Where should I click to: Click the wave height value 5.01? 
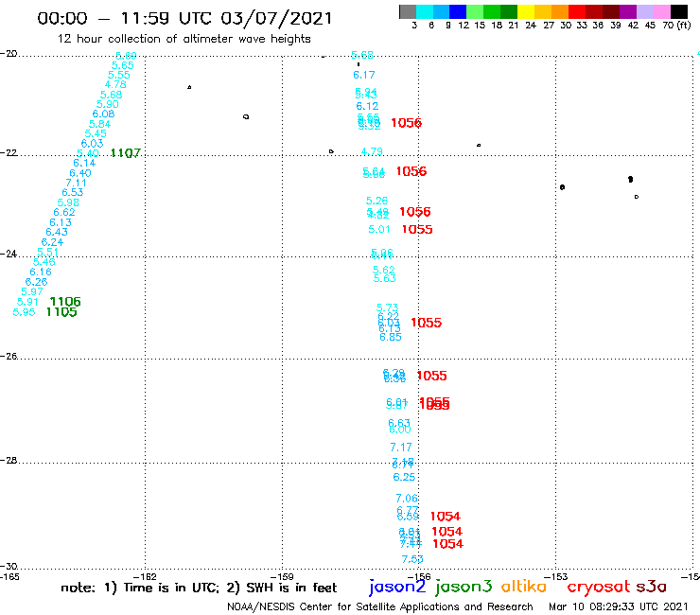(379, 230)
